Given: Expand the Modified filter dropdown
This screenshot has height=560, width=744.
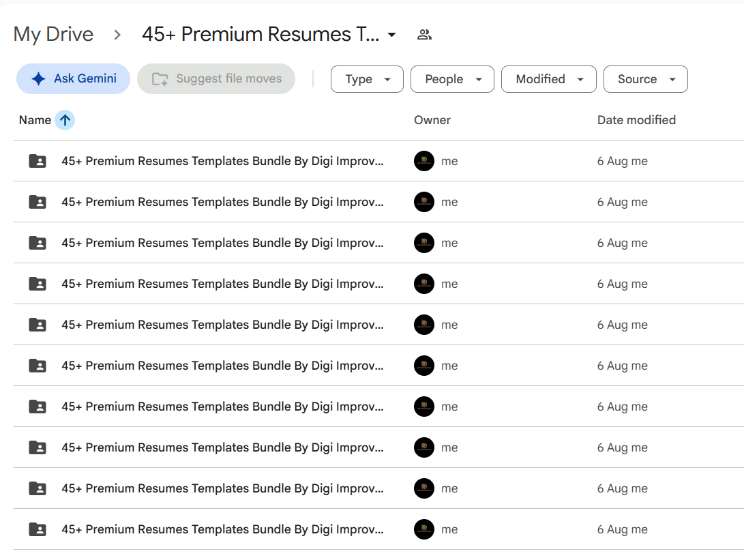Looking at the screenshot, I should click(549, 79).
